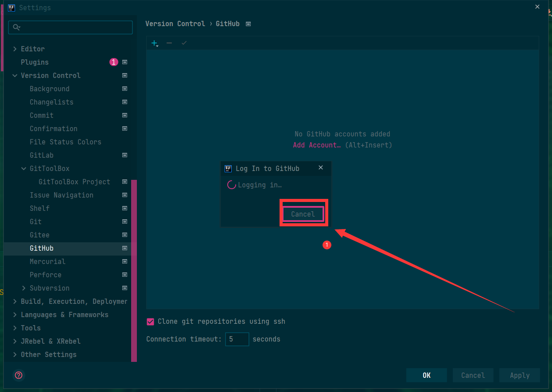552x392 pixels.
Task: Click project-level icon beside Git
Action: (125, 222)
